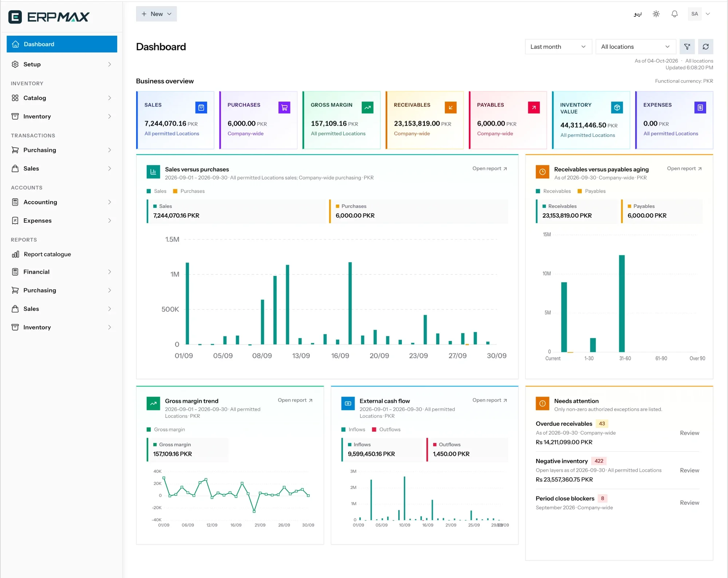Expand the Expenses sidebar menu

[62, 221]
